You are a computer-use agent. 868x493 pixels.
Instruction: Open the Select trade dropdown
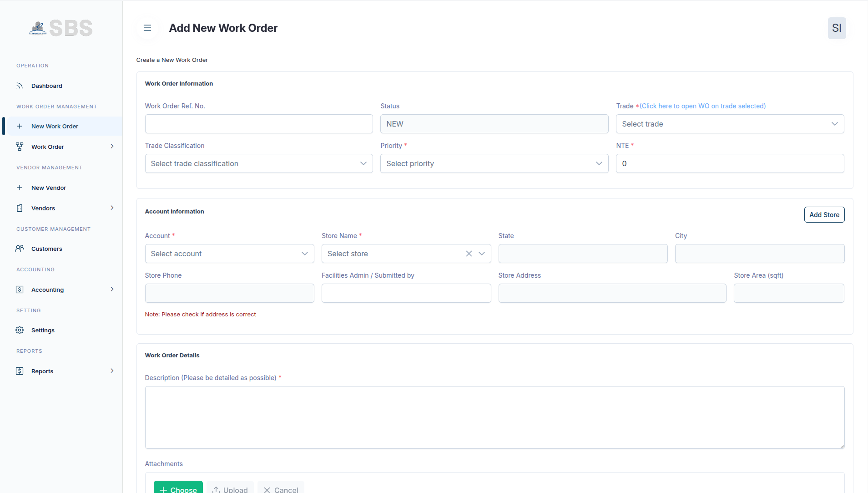click(x=730, y=124)
